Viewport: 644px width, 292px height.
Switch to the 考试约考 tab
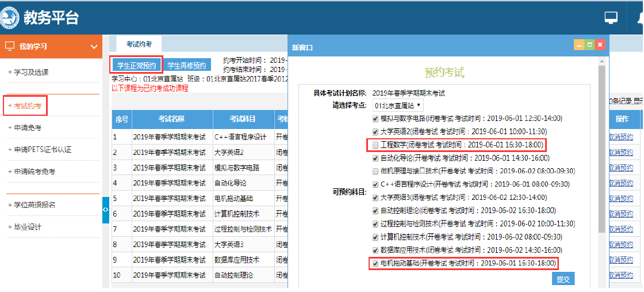click(x=139, y=44)
